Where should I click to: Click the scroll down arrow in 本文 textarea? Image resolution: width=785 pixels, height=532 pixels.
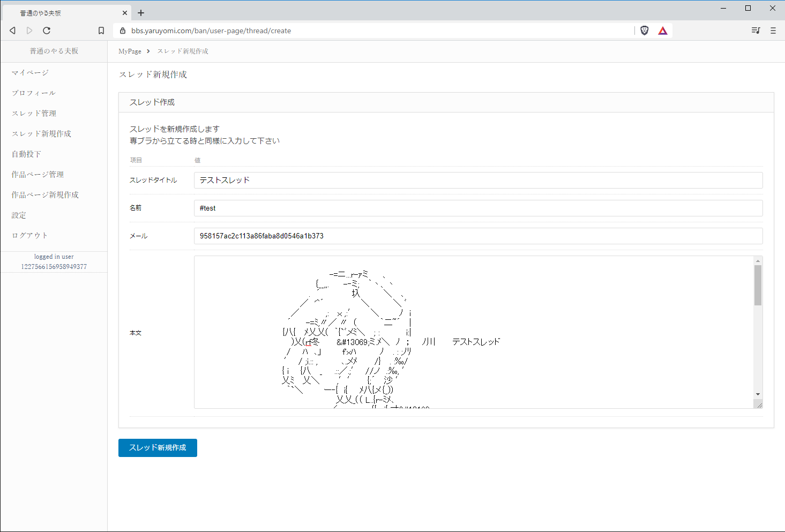pyautogui.click(x=758, y=394)
